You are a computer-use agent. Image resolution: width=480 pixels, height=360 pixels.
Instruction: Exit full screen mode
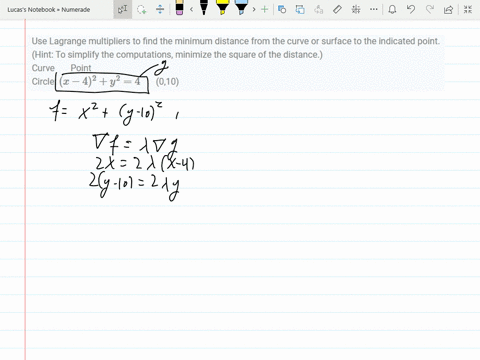(468, 9)
